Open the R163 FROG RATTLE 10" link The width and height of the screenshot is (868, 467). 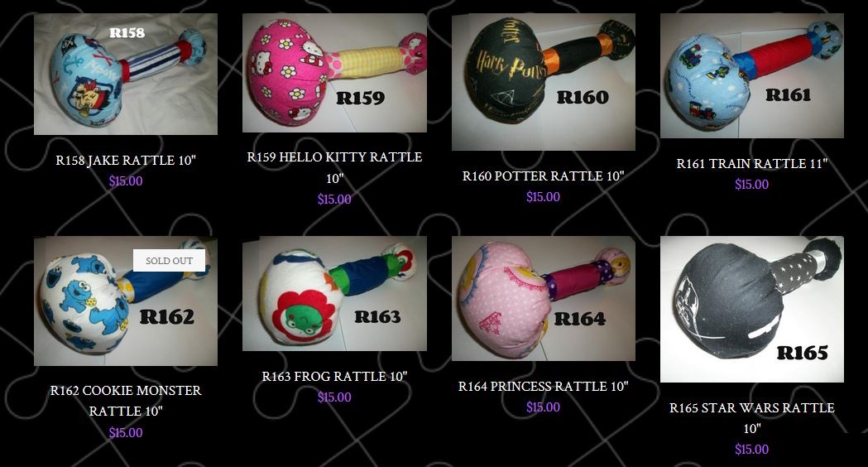click(334, 376)
